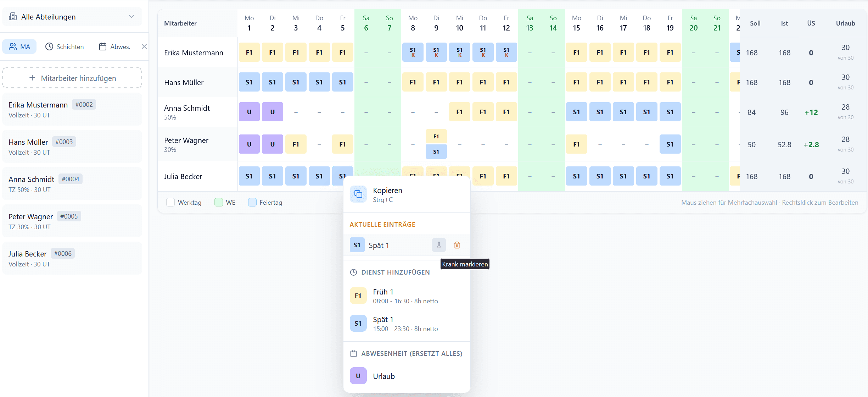
Task: Click the Mitarbeiter hinzufügen button
Action: 72,78
